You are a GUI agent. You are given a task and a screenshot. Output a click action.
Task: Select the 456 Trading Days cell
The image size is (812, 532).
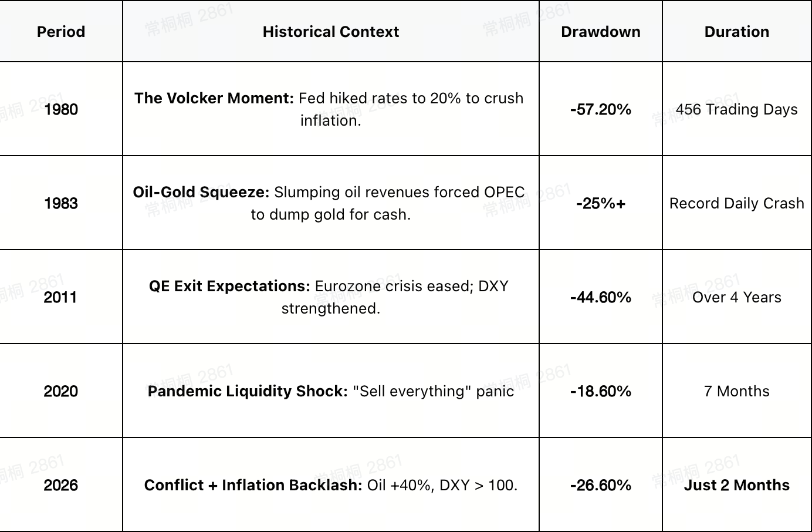pos(737,109)
